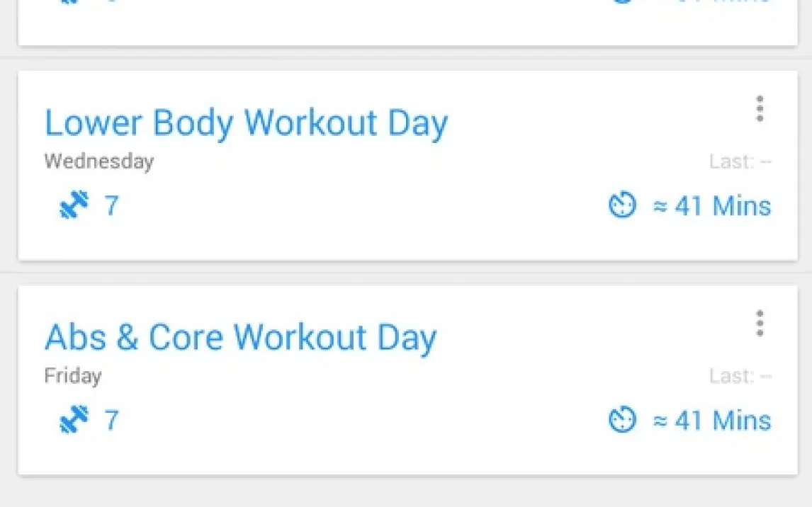
Task: Tap the stopwatch icon on the Lower Body card
Action: [622, 206]
